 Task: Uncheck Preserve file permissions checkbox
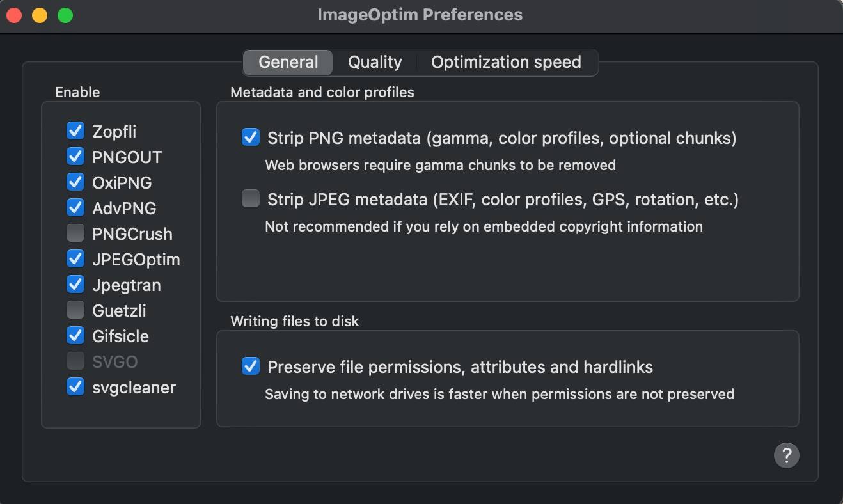pyautogui.click(x=250, y=366)
